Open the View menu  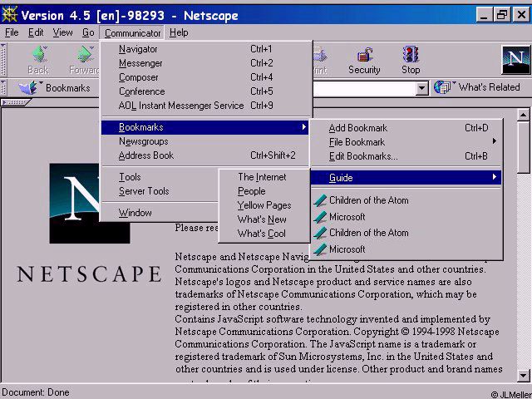coord(62,32)
